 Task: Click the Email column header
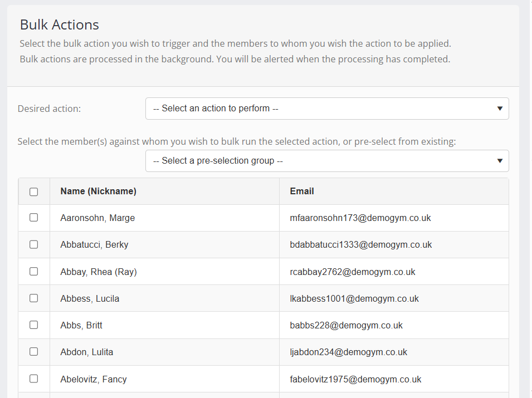(x=302, y=191)
